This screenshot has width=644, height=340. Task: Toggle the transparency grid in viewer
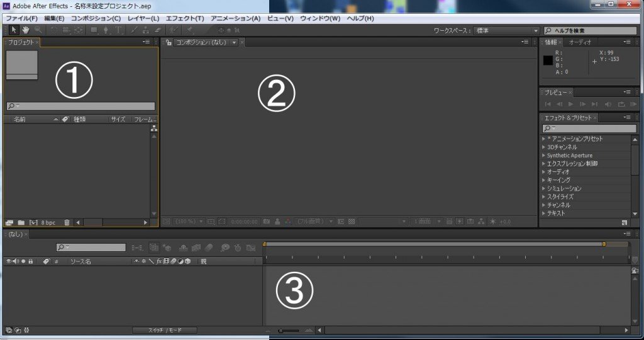[352, 221]
